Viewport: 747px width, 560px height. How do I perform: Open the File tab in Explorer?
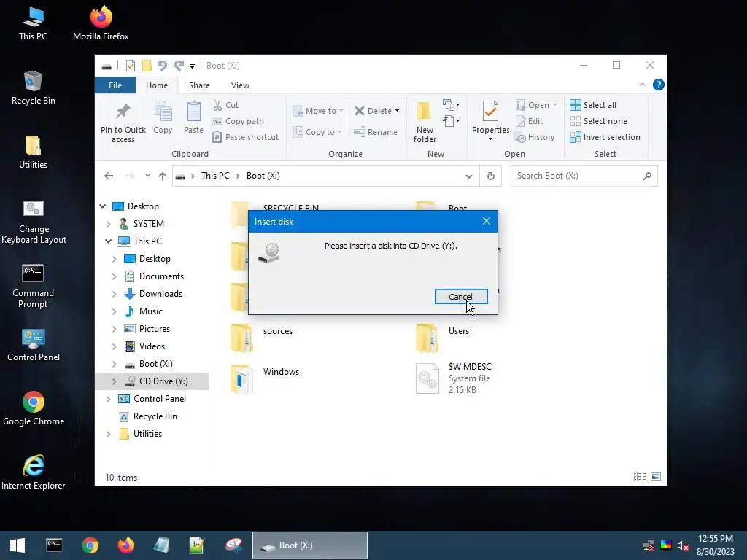pyautogui.click(x=115, y=85)
